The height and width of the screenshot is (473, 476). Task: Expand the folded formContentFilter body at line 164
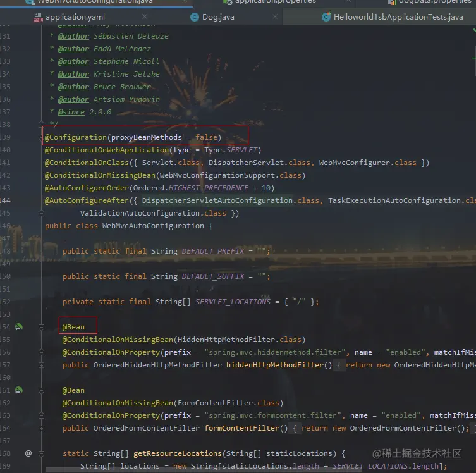(x=41, y=428)
